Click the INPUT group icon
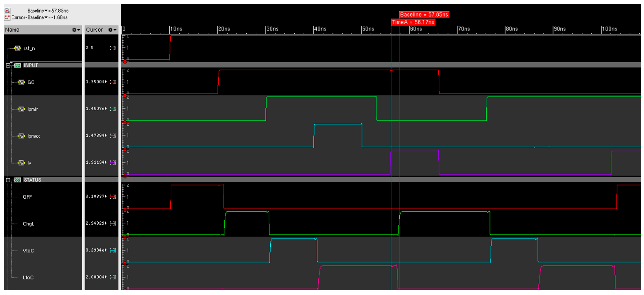Screen dimensions: 644x295 [x=17, y=65]
